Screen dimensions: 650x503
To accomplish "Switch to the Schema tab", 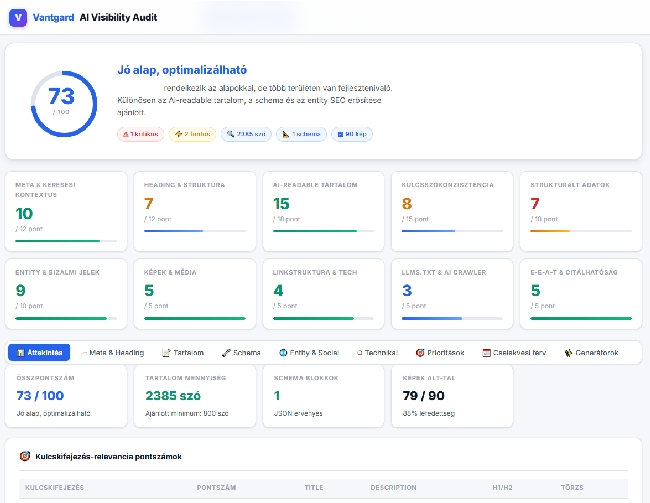I will pyautogui.click(x=241, y=352).
